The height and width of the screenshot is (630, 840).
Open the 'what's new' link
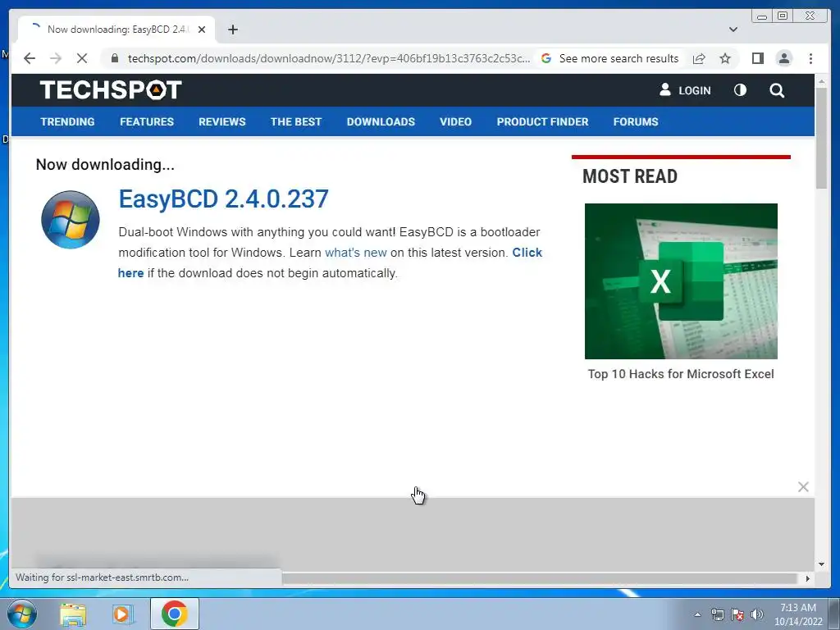click(356, 253)
